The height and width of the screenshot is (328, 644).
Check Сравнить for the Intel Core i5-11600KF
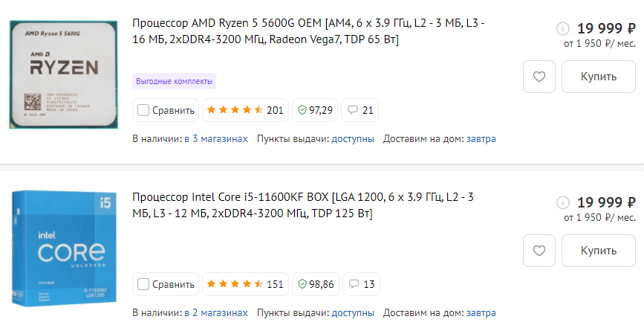143,284
